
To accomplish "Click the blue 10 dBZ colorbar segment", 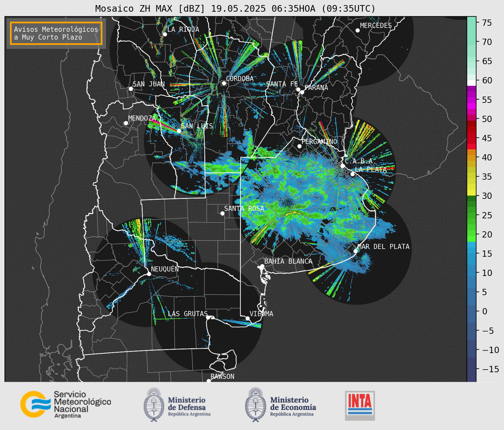I will (x=471, y=273).
